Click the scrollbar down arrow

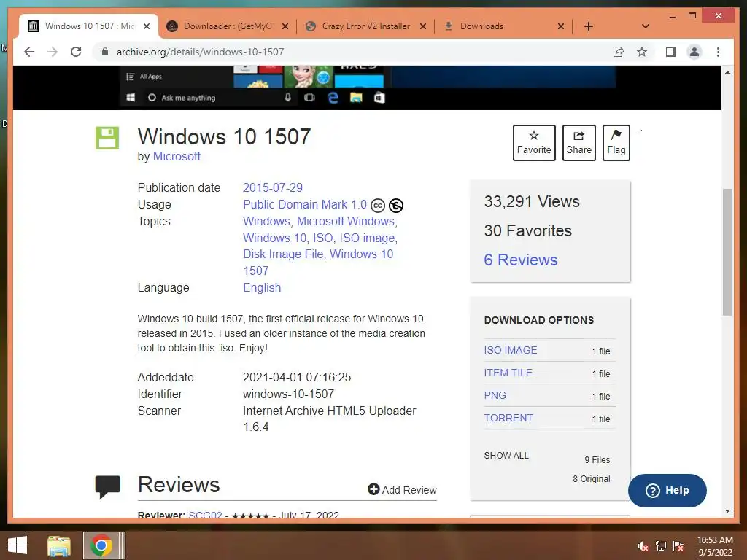[x=727, y=511]
